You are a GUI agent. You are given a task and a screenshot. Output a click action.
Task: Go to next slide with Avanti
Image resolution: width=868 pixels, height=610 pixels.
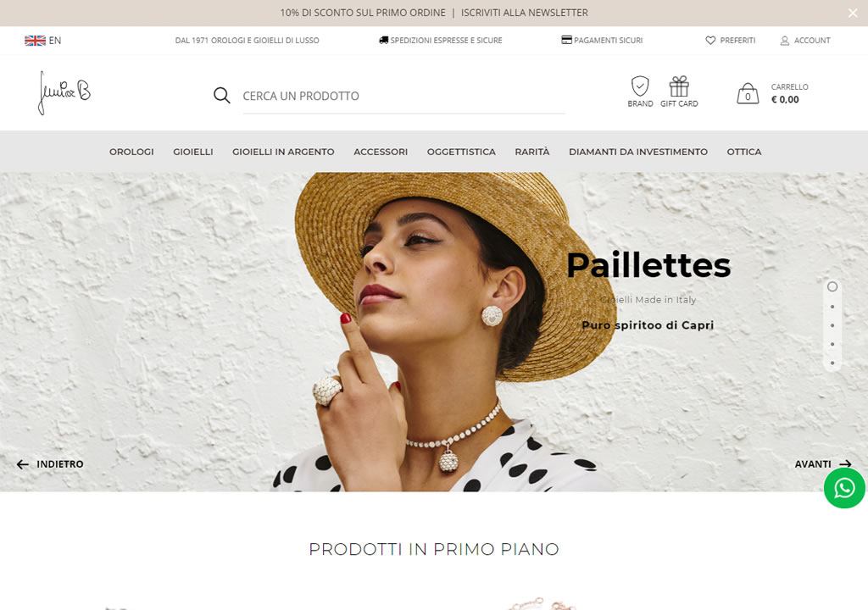(x=822, y=464)
